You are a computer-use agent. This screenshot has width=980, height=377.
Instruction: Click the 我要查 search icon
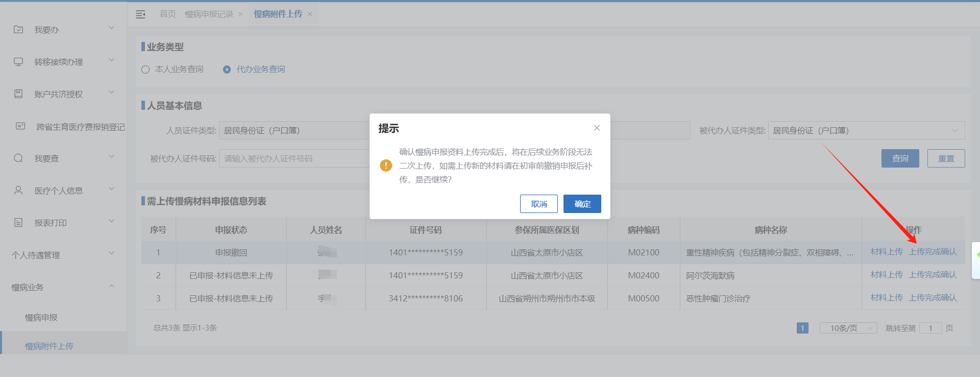click(18, 158)
